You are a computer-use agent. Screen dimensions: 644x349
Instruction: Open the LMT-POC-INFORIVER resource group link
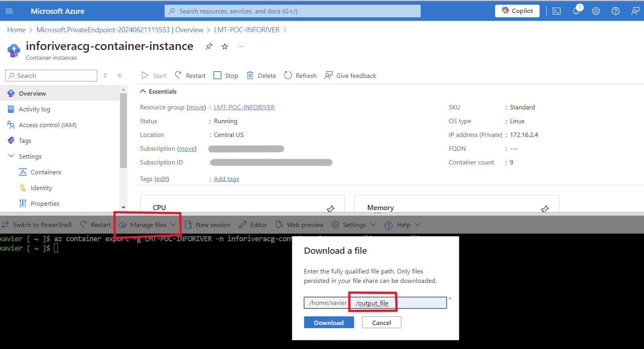pos(244,107)
